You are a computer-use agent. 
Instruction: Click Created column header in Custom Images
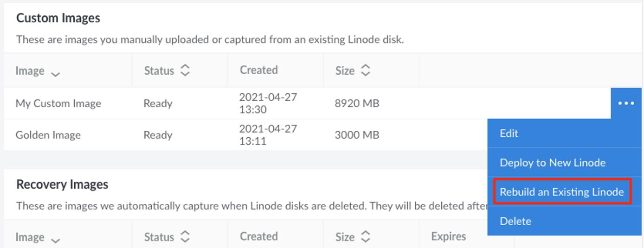258,70
